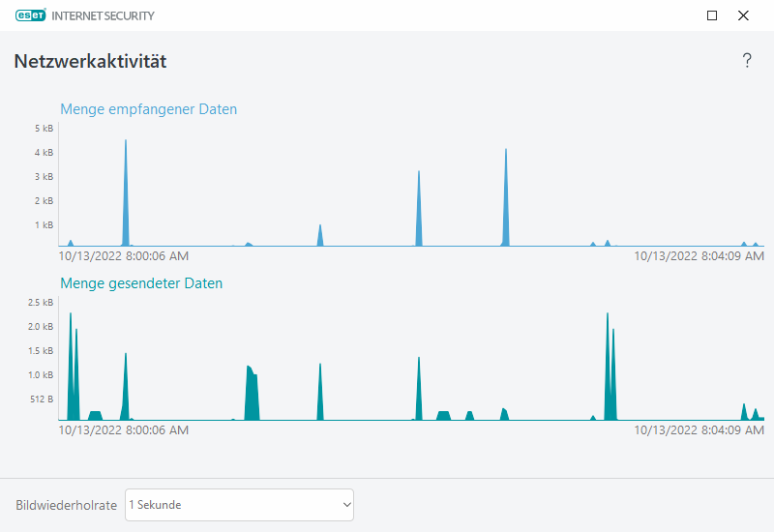774x532 pixels.
Task: Click the 'Netzwerkaktivität' title
Action: coord(90,61)
